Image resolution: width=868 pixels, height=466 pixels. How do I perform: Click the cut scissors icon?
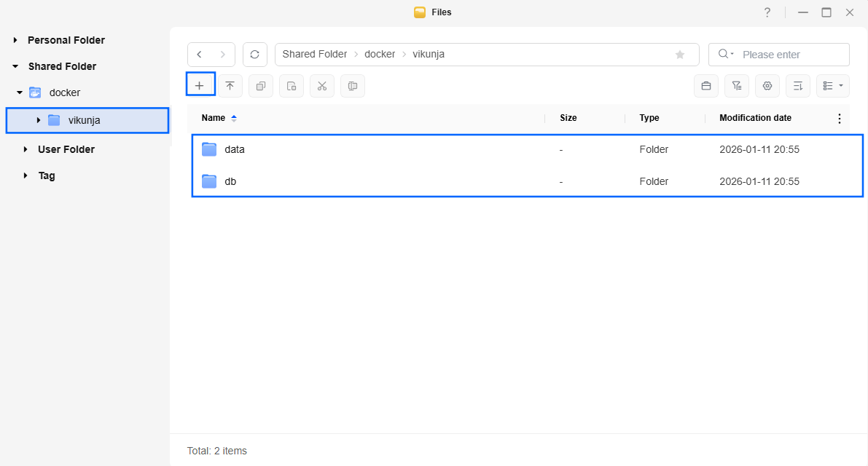click(321, 86)
